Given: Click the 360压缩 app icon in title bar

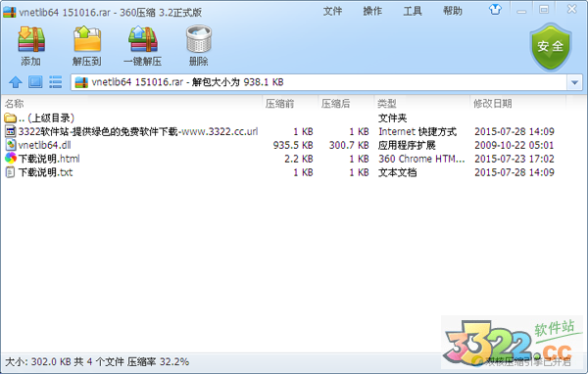Looking at the screenshot, I should click(x=10, y=12).
